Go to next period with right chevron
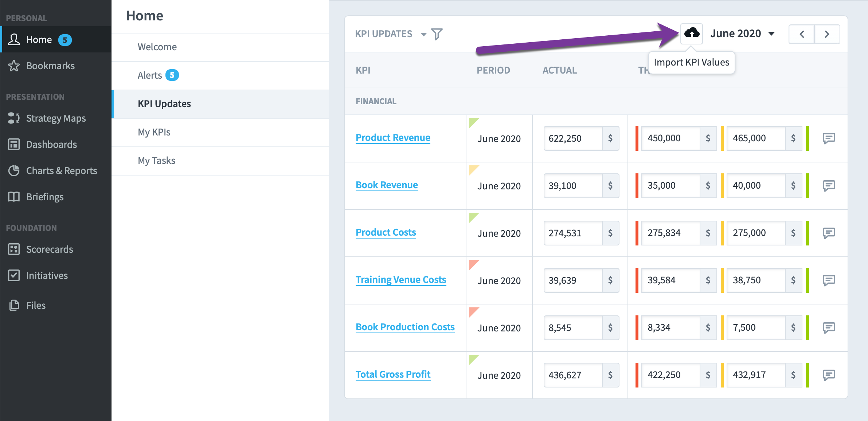 tap(827, 34)
